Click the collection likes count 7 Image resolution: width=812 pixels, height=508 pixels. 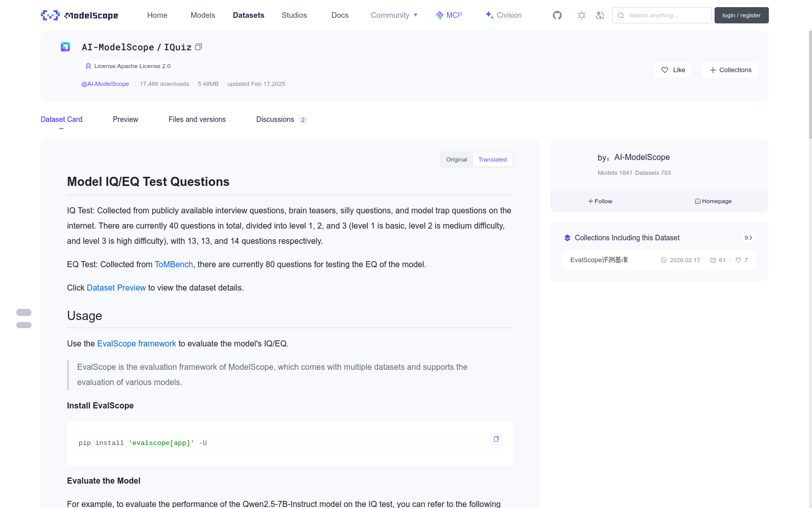pos(742,260)
